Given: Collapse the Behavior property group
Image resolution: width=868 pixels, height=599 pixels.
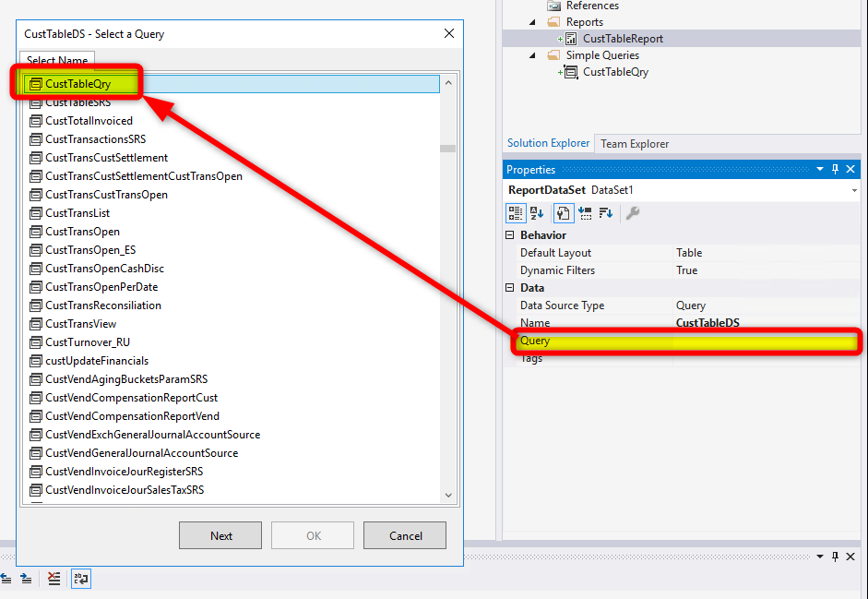Looking at the screenshot, I should point(510,235).
